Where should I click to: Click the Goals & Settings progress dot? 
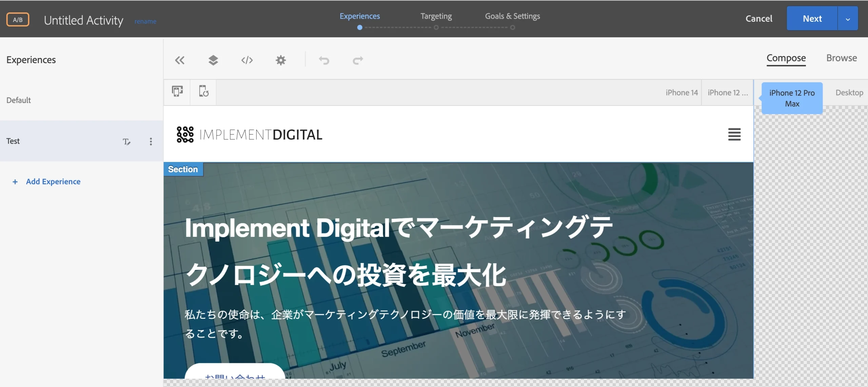512,27
